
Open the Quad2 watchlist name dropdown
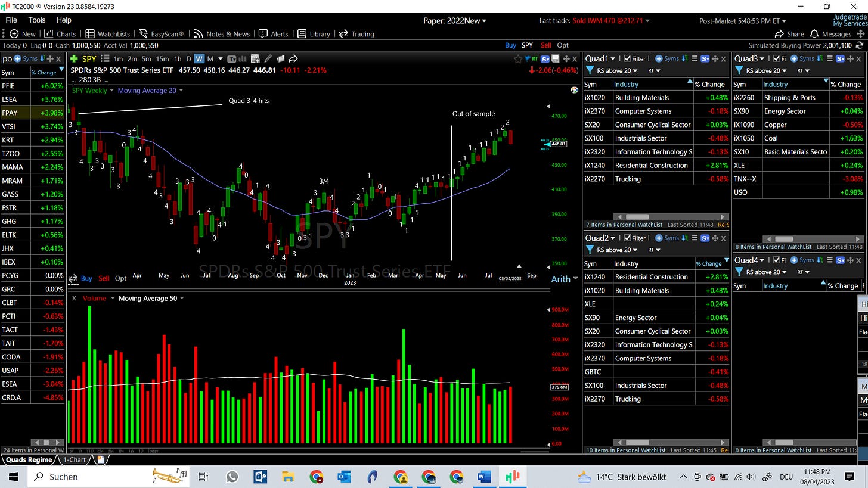600,238
